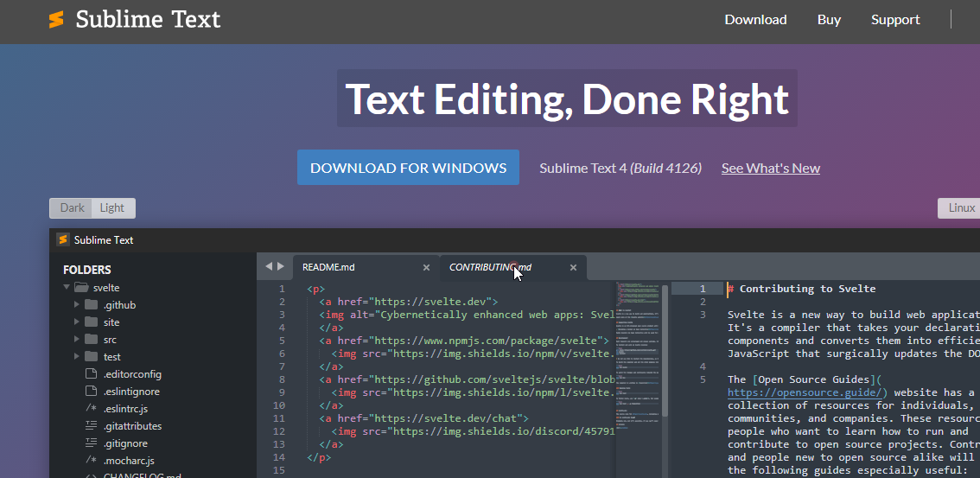
Task: Click the Sublime Text orange logo in the header
Action: (x=56, y=19)
